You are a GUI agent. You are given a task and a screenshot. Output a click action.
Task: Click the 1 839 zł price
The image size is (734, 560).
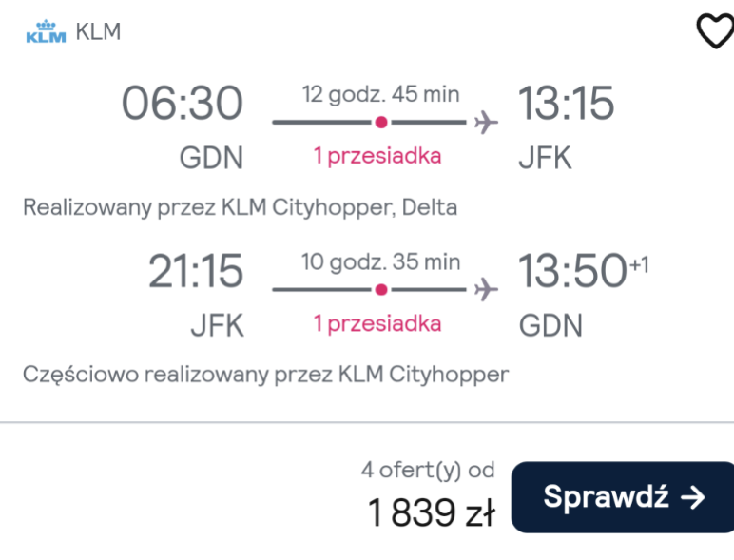[431, 512]
